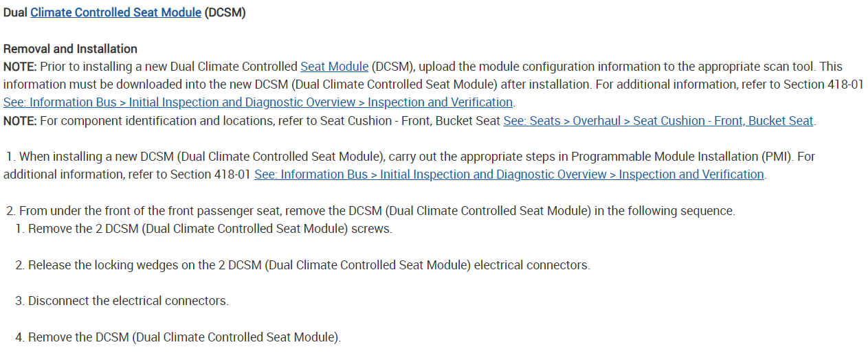Click the first bold "NOTE:" label

tap(21, 67)
